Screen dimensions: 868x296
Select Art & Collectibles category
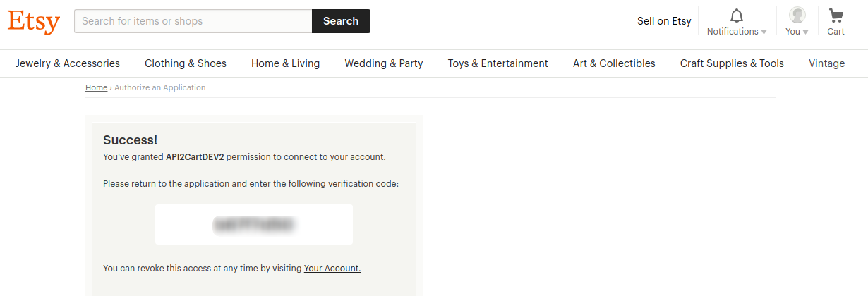pyautogui.click(x=614, y=63)
